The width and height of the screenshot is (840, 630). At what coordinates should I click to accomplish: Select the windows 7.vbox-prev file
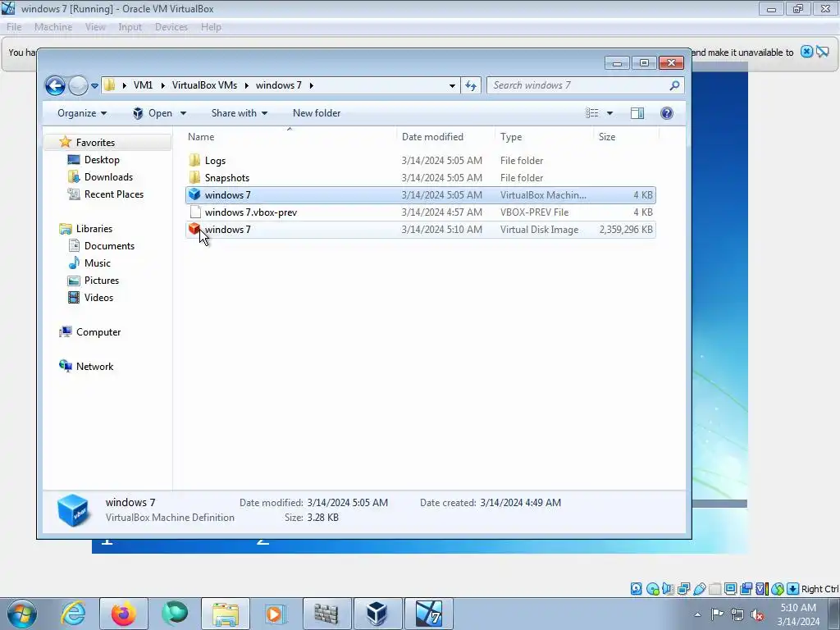point(421,212)
